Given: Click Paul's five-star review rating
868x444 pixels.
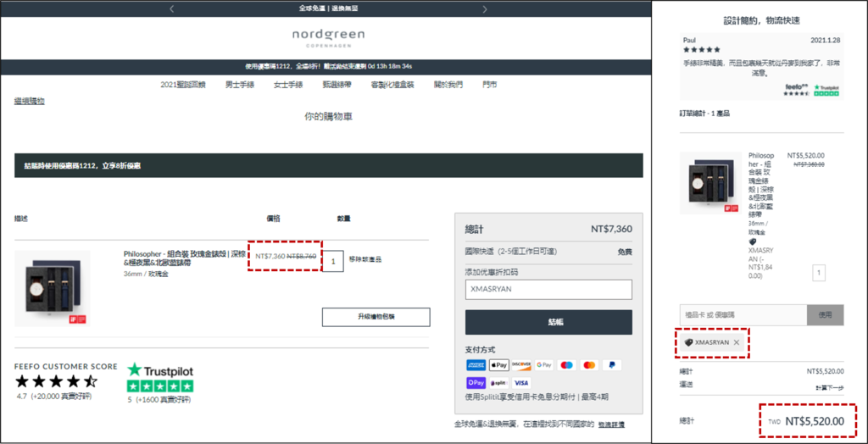Looking at the screenshot, I should 701,49.
